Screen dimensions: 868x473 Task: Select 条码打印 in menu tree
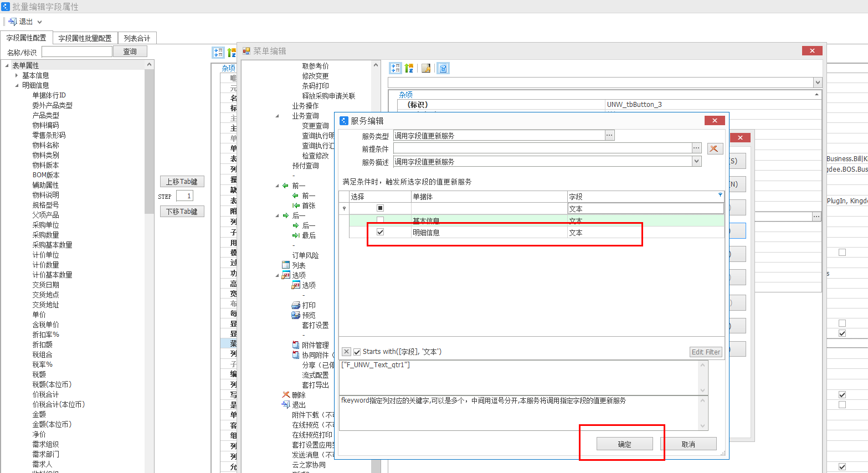pos(315,86)
